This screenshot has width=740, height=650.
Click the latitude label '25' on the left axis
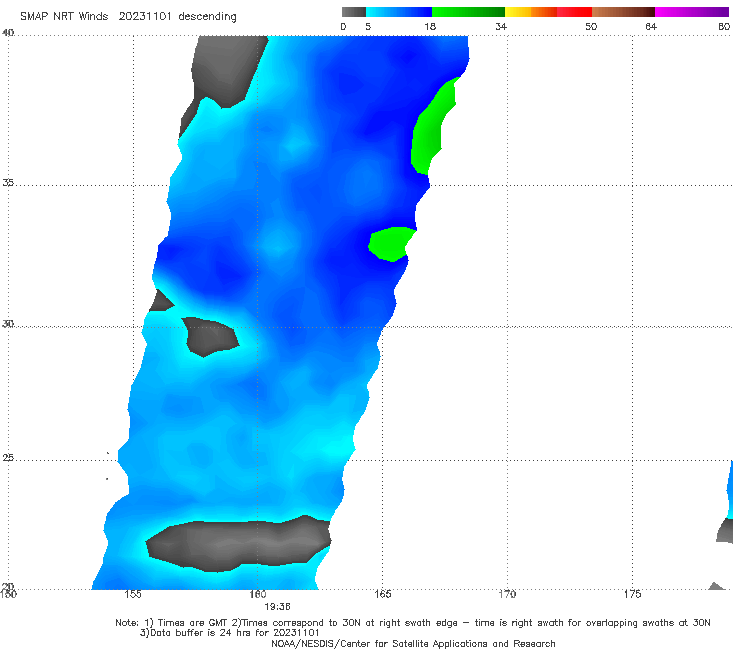(x=8, y=457)
